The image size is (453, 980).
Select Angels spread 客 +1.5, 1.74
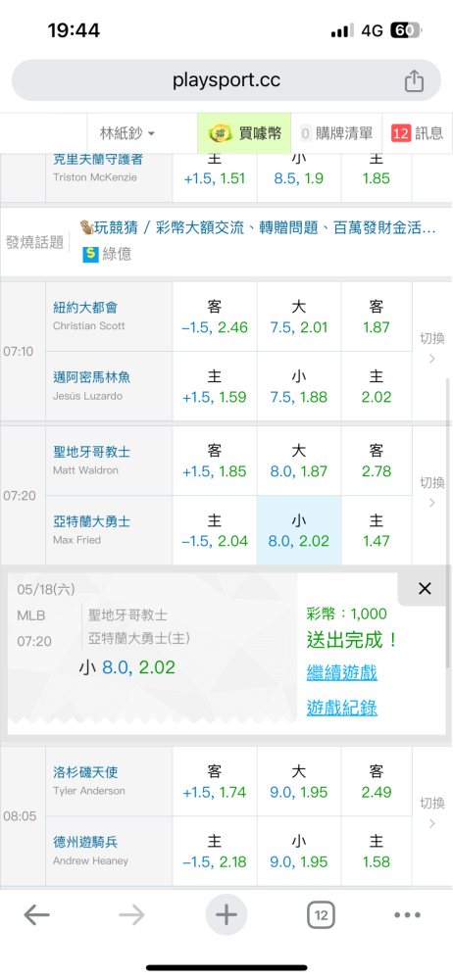tap(215, 781)
